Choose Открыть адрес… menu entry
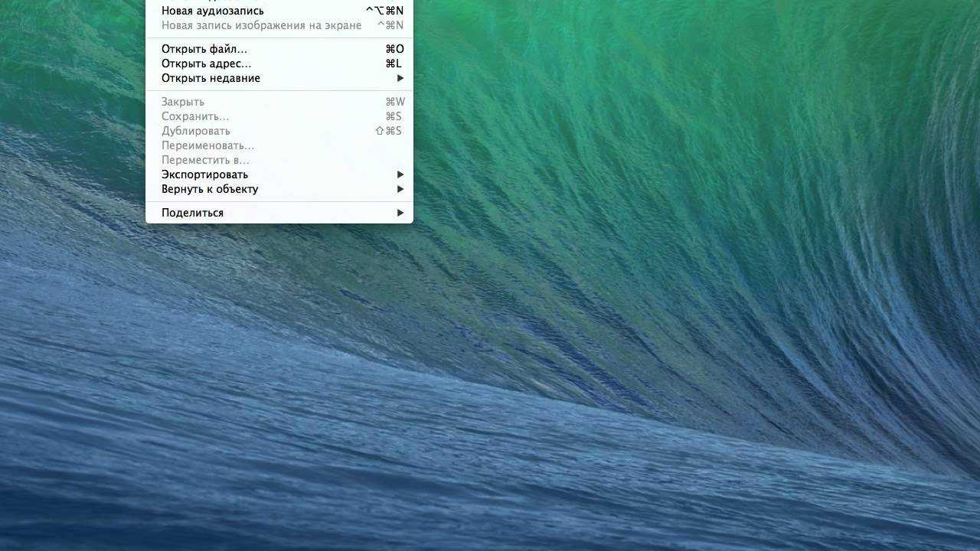The height and width of the screenshot is (551, 980). [279, 64]
